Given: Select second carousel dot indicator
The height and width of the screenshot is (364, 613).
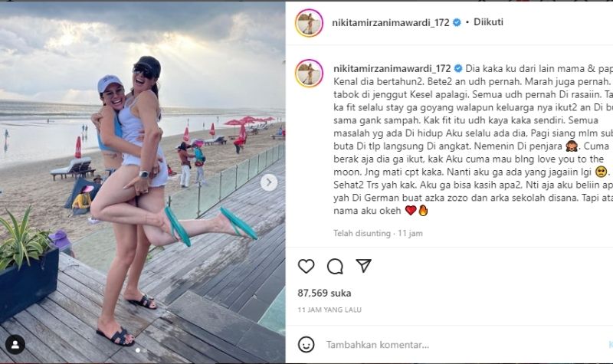Looking at the screenshot, I should click(x=145, y=350).
